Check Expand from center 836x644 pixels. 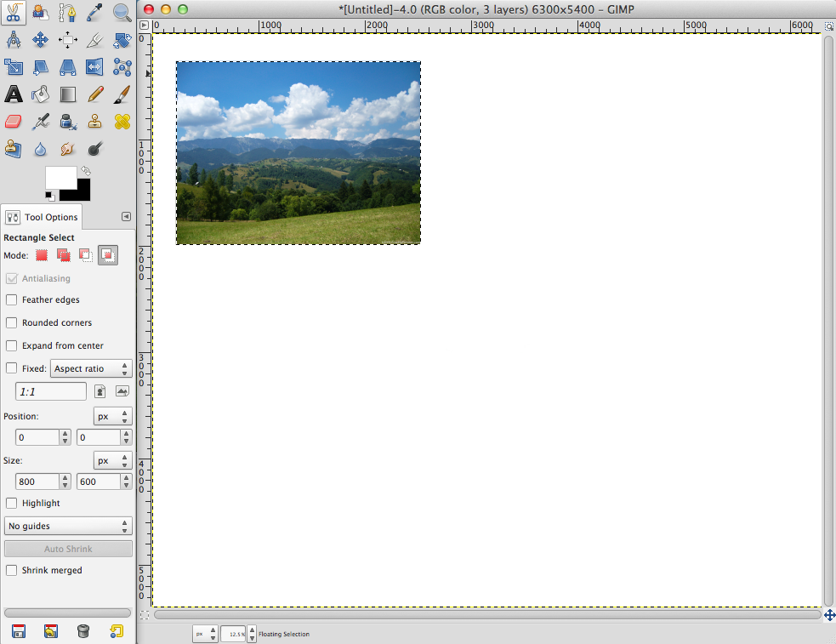tap(11, 346)
